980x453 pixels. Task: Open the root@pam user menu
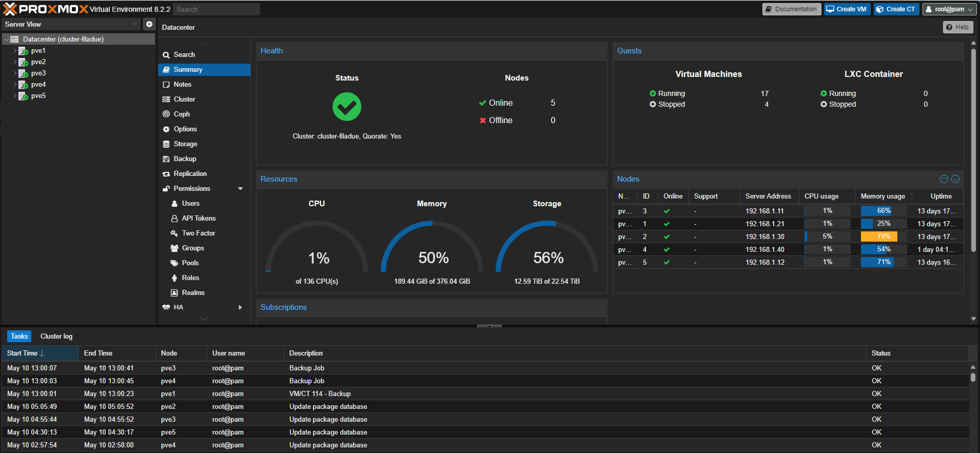[x=949, y=9]
